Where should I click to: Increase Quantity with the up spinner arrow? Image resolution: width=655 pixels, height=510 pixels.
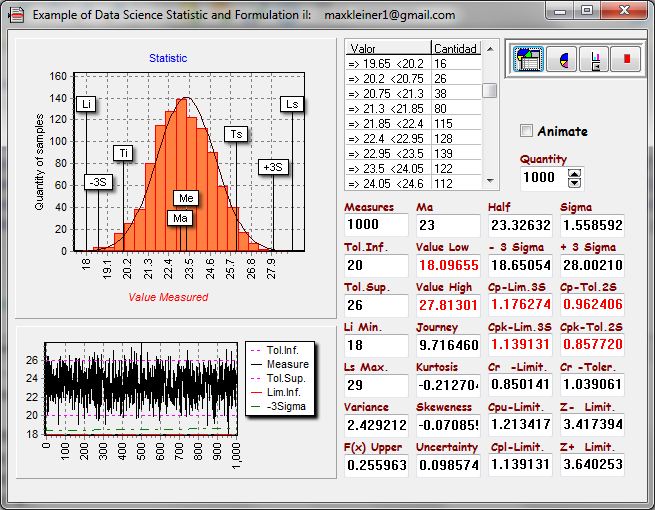[x=574, y=172]
